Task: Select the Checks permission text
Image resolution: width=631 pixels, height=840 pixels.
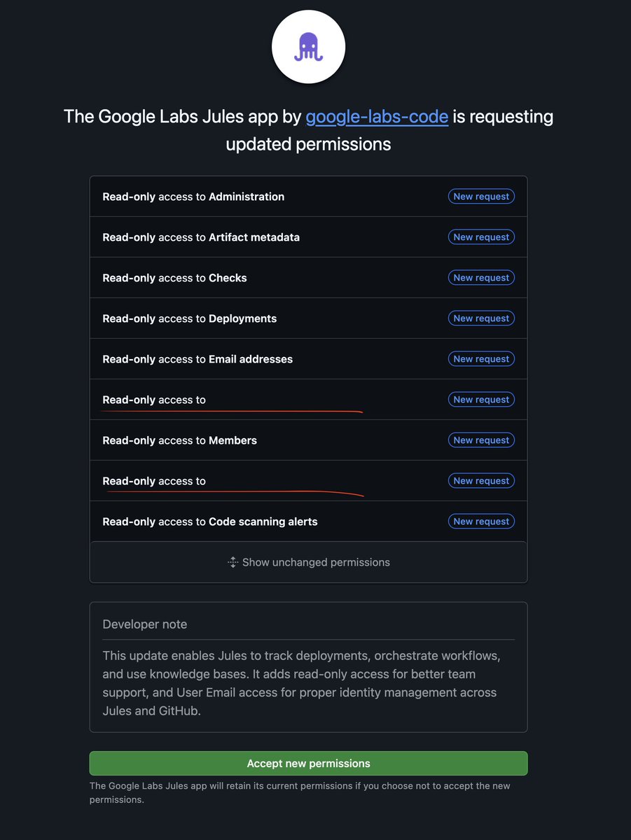Action: [174, 278]
